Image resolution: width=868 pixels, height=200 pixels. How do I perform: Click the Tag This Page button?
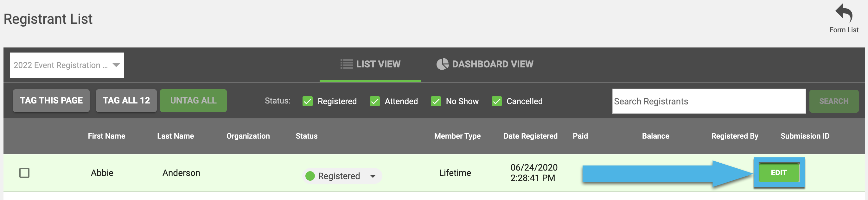pyautogui.click(x=51, y=100)
